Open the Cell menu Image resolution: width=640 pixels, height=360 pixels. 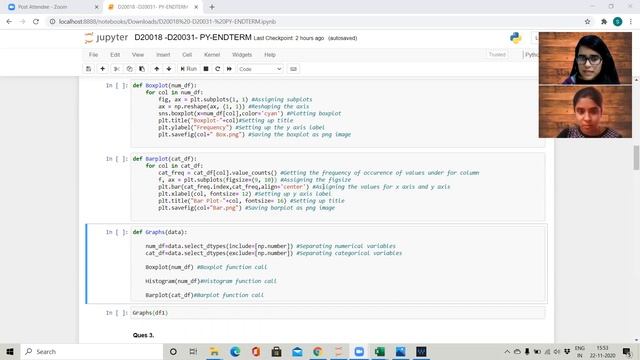click(187, 55)
